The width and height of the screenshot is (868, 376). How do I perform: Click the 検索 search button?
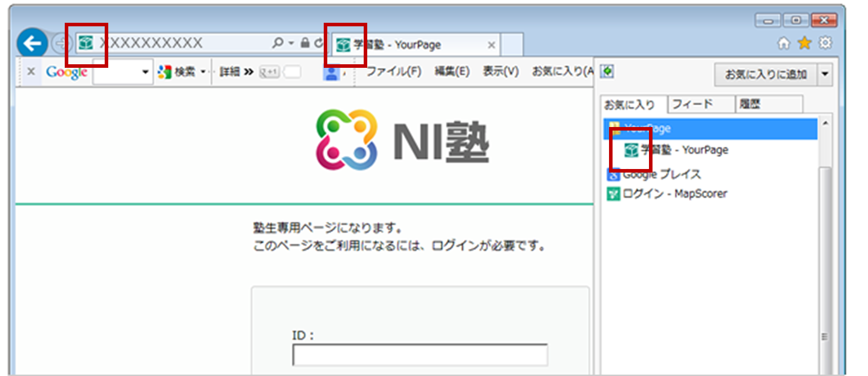coord(177,72)
